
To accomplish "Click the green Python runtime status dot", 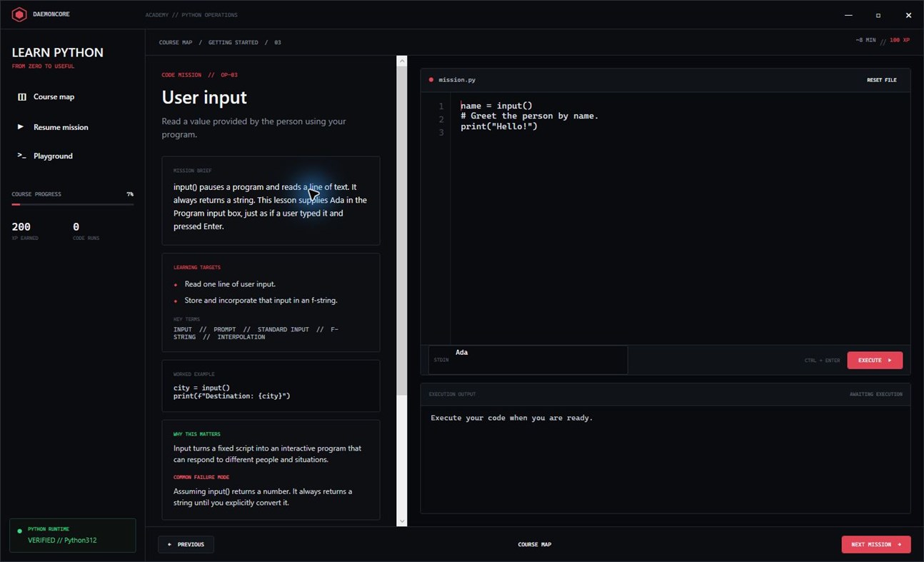I will point(19,531).
